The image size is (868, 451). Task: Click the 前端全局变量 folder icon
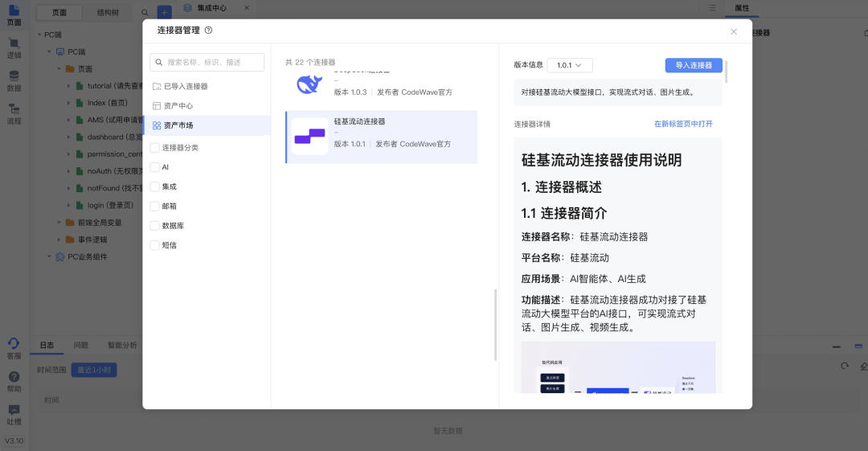[x=70, y=222]
